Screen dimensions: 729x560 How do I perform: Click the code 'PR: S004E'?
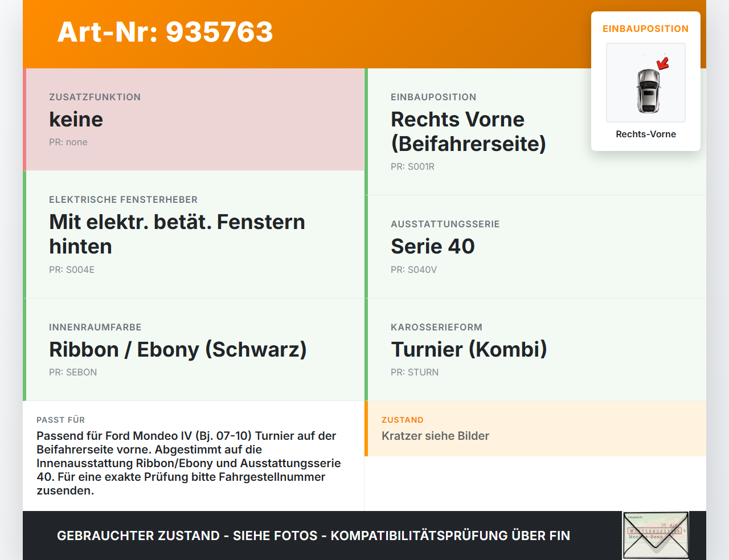(72, 270)
